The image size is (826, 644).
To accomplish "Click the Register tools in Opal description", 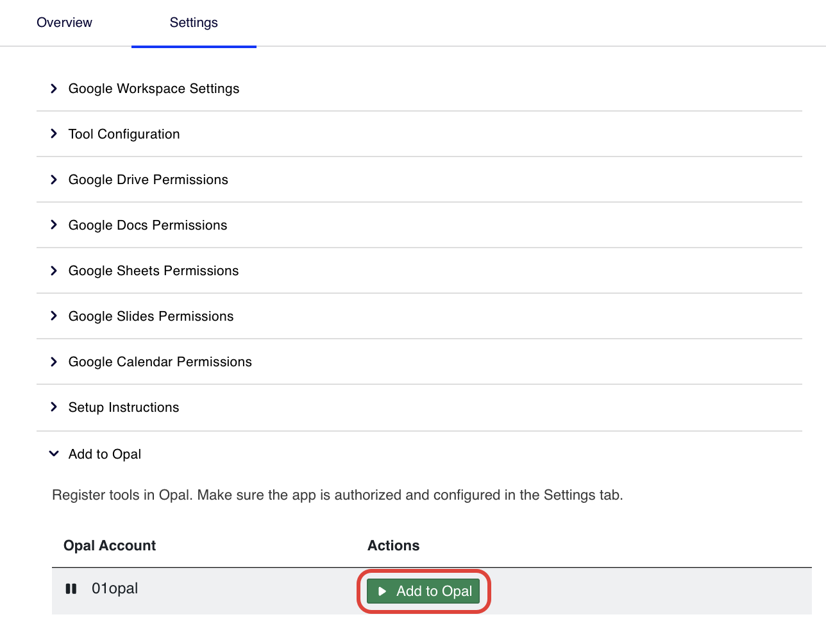I will pyautogui.click(x=337, y=495).
